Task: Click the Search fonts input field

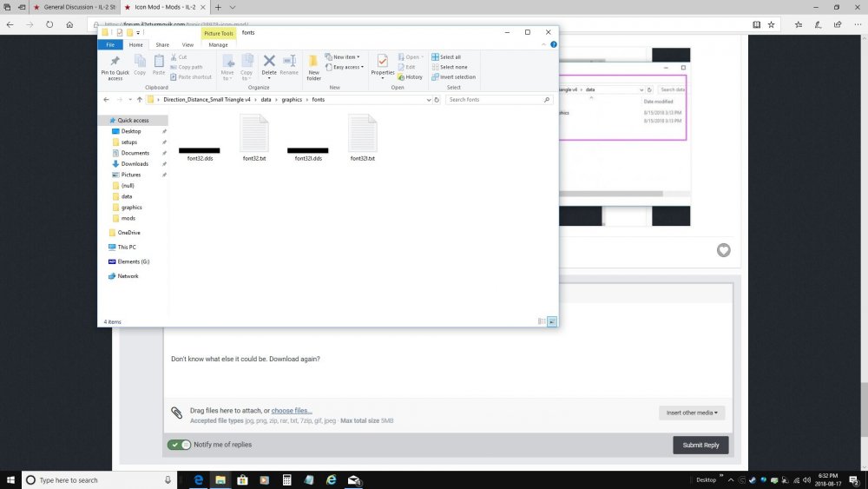Action: [495, 100]
